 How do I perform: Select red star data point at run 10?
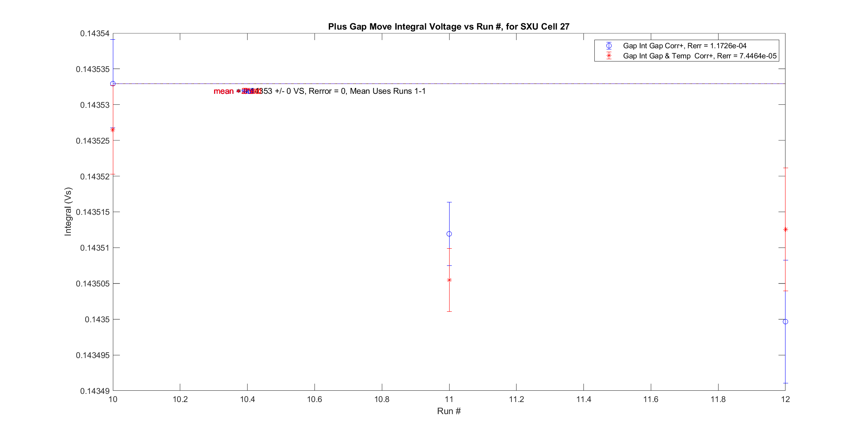113,130
